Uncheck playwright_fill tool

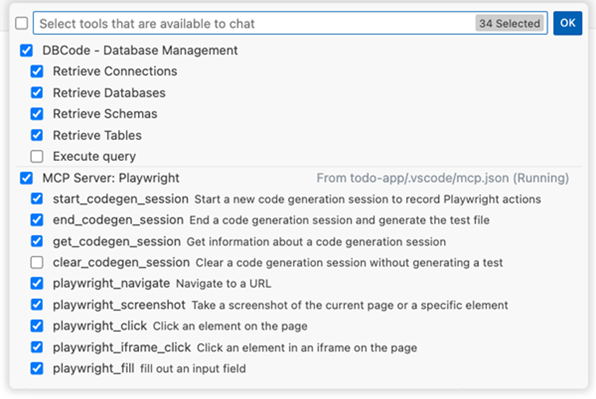[37, 368]
